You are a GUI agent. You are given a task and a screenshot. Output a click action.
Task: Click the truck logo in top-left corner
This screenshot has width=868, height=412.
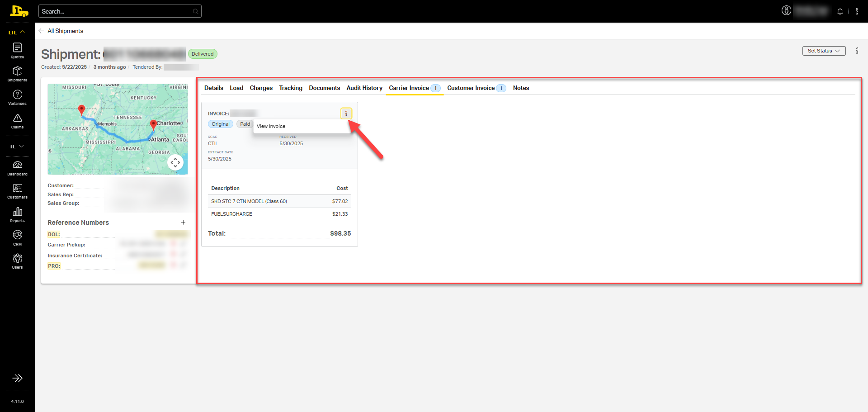tap(19, 11)
